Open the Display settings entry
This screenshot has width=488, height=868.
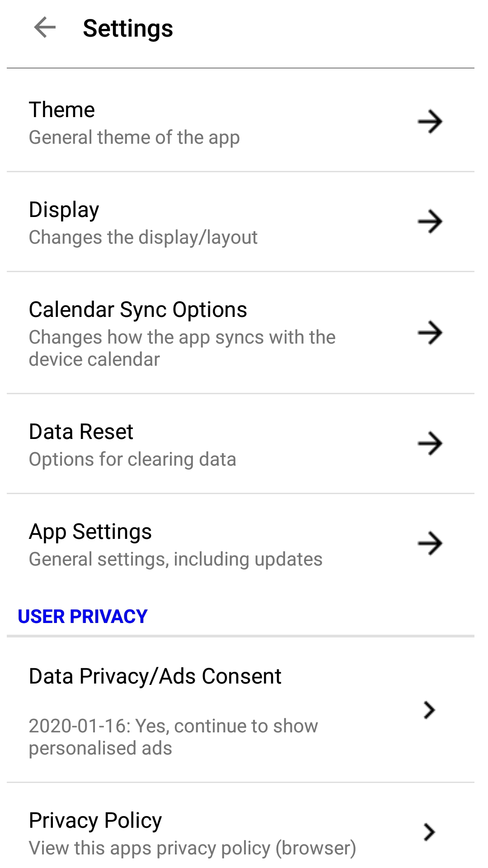(x=64, y=210)
